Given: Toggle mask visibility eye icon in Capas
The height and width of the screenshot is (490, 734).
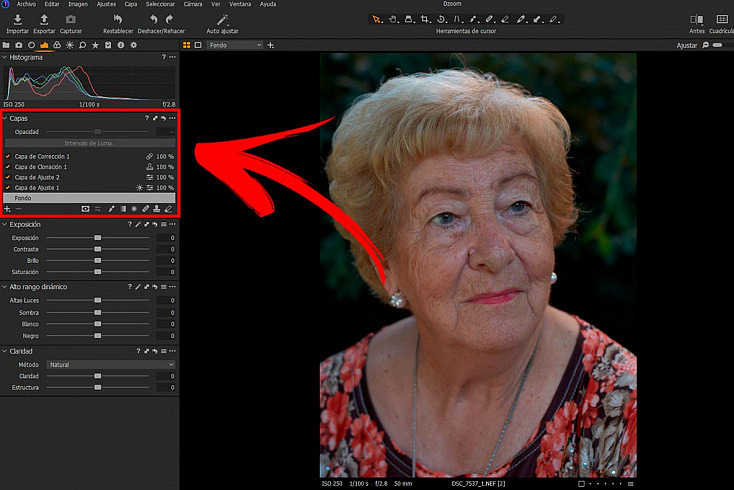Looking at the screenshot, I should 85,209.
